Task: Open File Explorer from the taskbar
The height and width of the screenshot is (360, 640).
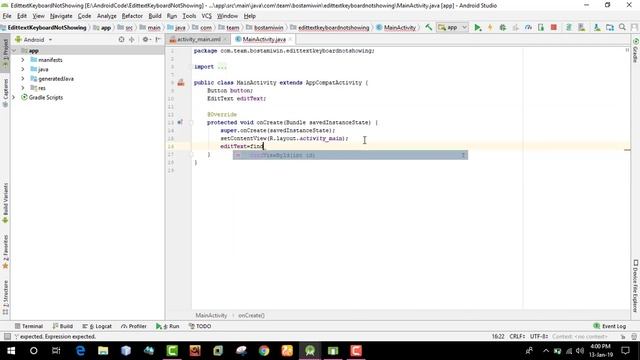Action: coord(103,351)
